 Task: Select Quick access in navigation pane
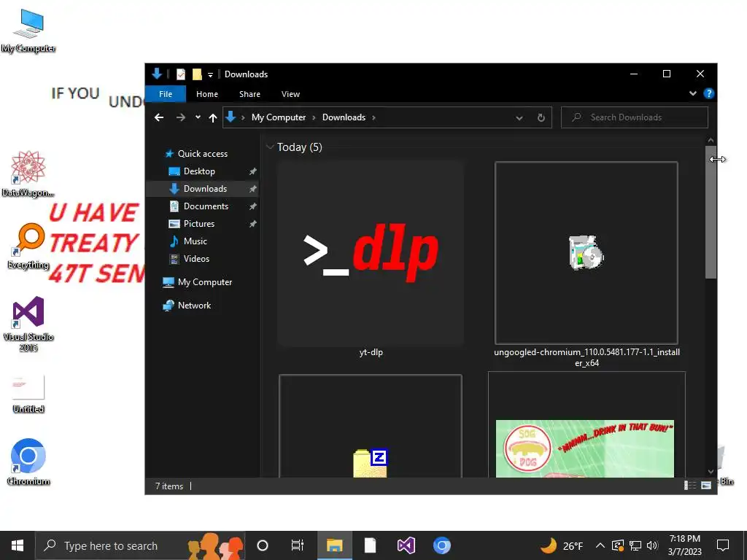(203, 153)
